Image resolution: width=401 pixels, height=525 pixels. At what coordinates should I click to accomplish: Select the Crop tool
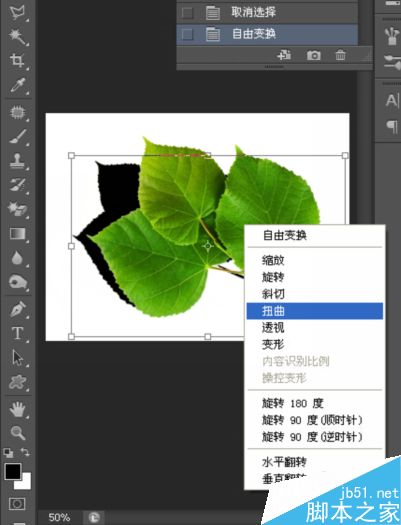(x=17, y=61)
